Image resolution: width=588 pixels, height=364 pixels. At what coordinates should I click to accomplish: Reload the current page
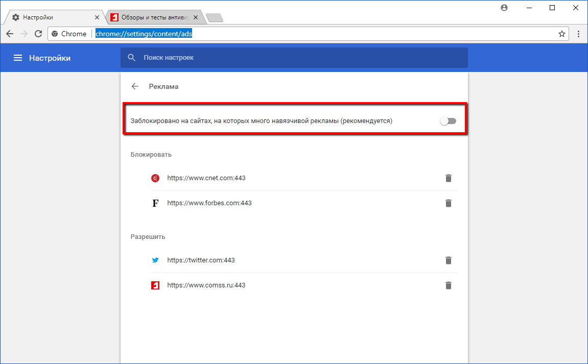pos(38,34)
